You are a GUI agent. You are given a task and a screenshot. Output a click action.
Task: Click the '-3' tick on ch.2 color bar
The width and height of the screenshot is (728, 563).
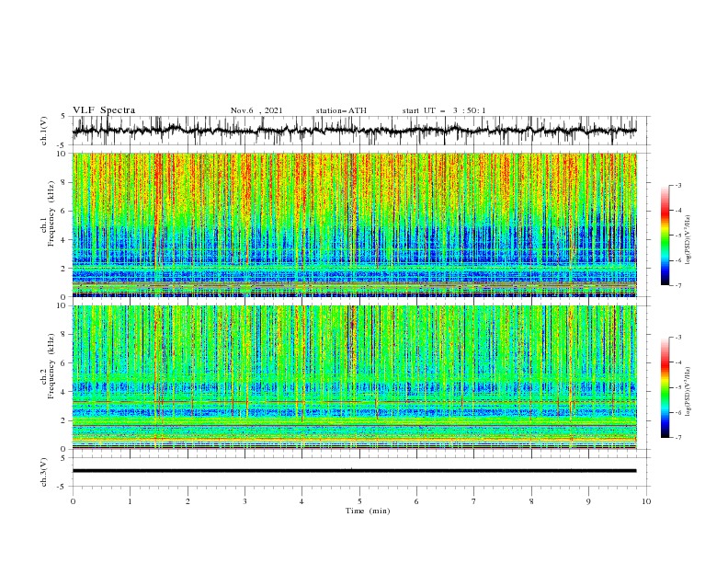(x=678, y=338)
